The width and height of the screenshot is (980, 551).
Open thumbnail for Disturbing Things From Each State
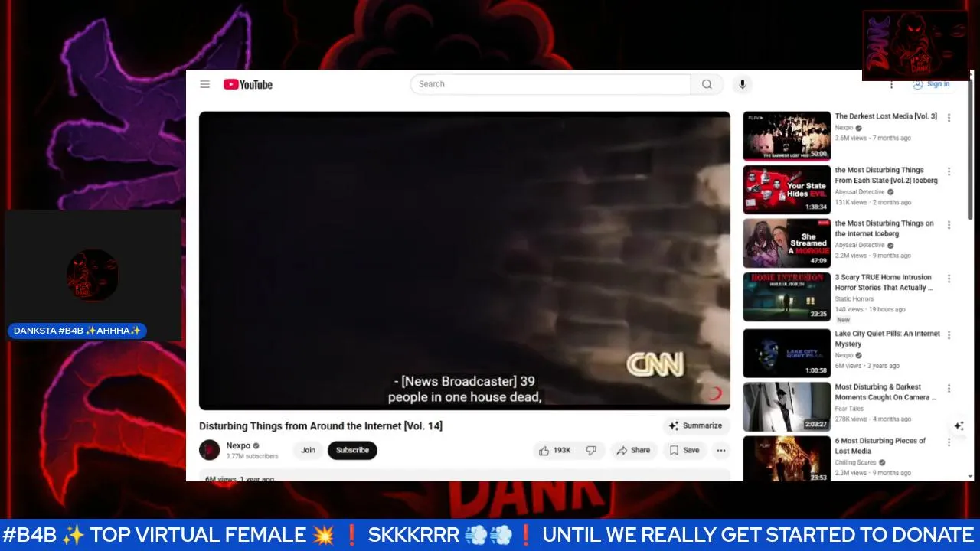point(786,190)
